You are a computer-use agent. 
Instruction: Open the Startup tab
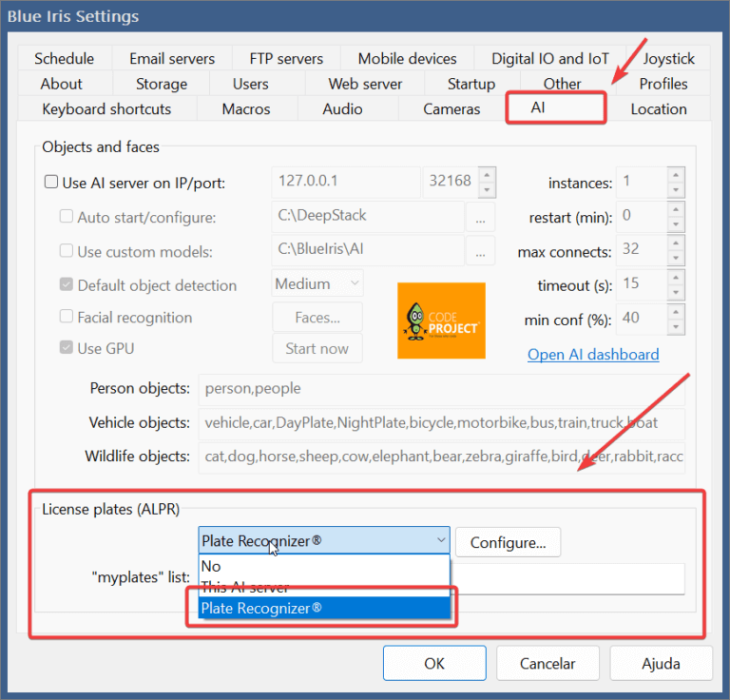click(471, 84)
